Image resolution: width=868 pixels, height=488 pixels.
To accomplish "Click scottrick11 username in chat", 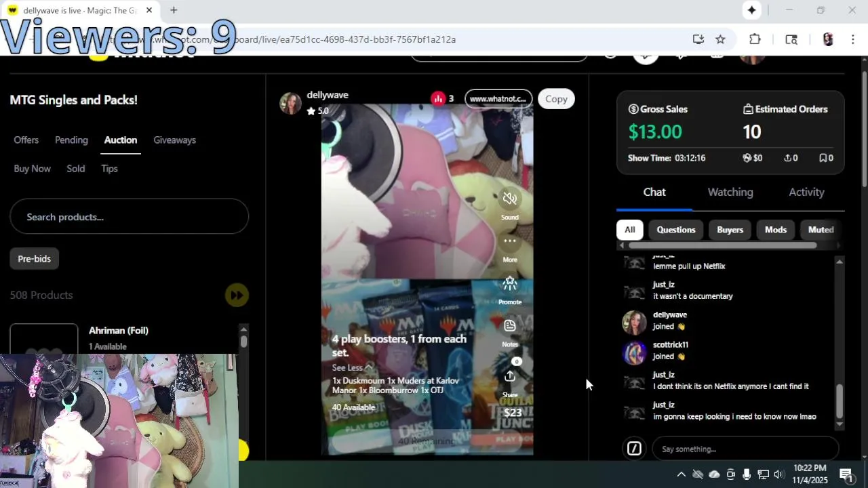I will point(671,345).
